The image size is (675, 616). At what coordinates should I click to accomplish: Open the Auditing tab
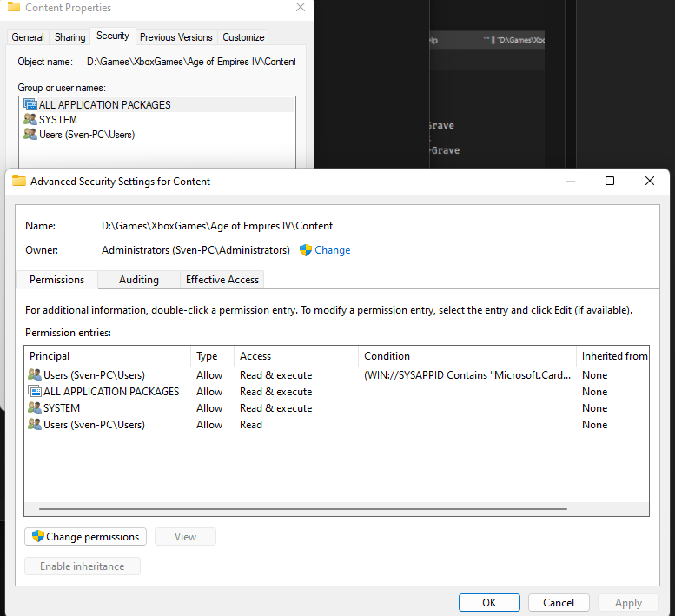click(139, 280)
